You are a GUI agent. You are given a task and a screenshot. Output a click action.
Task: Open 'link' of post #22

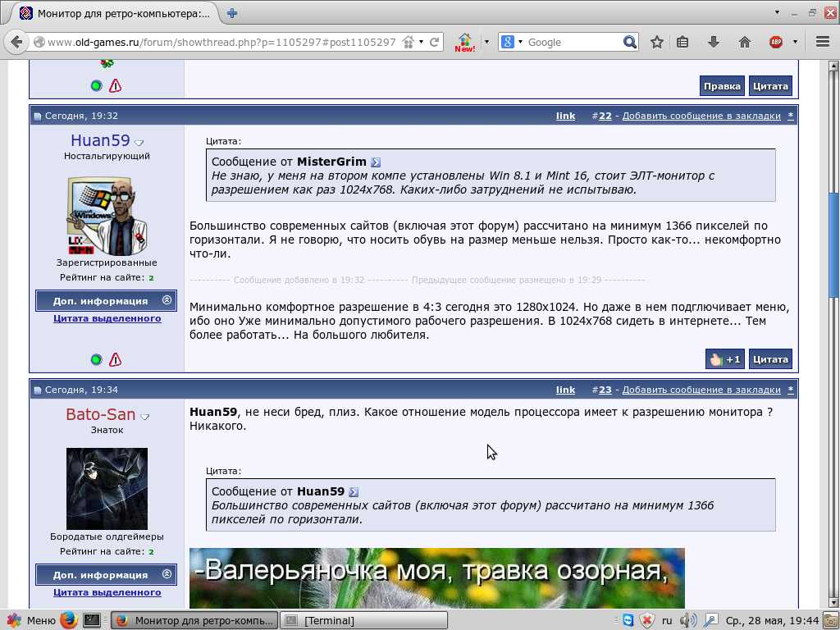point(565,116)
